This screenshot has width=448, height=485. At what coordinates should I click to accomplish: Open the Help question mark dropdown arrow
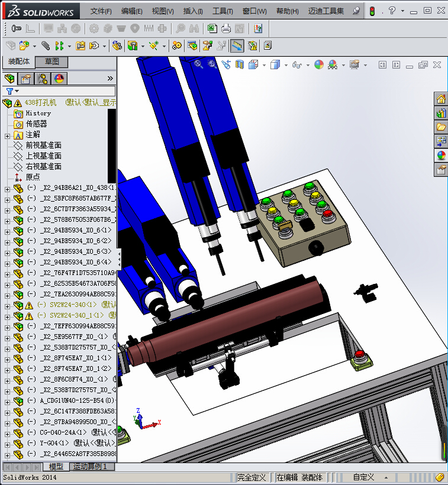402,11
